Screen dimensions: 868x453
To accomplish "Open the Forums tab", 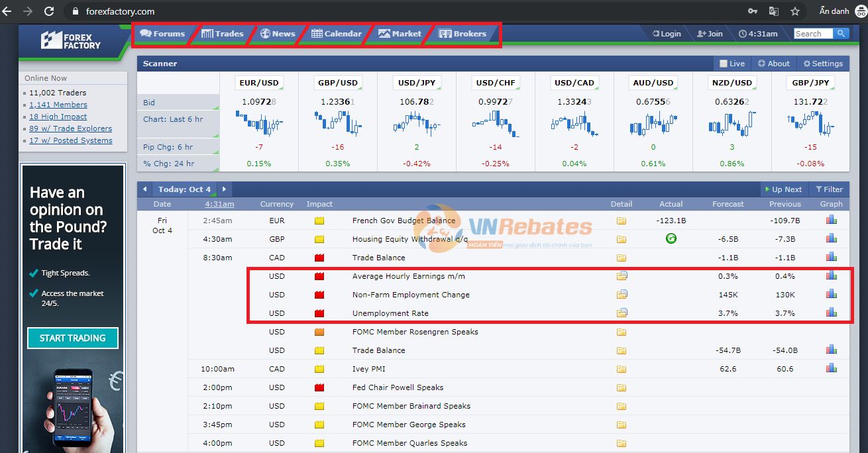I will click(x=162, y=34).
